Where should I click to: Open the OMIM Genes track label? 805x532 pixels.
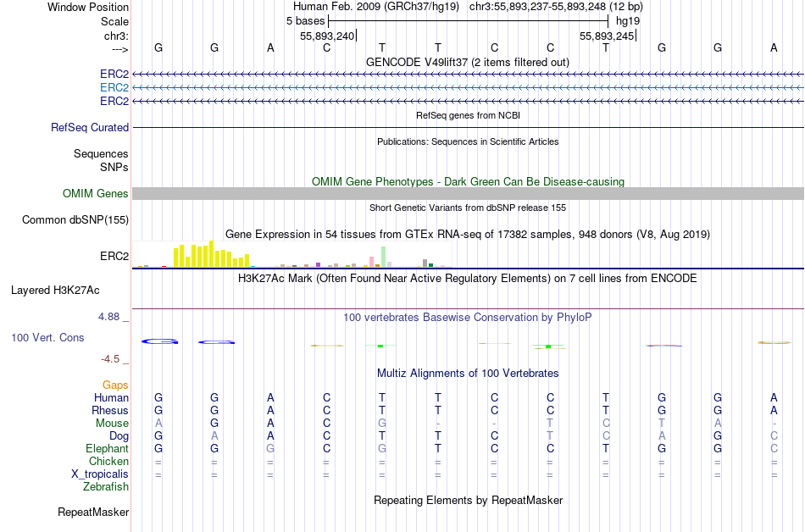pos(95,193)
